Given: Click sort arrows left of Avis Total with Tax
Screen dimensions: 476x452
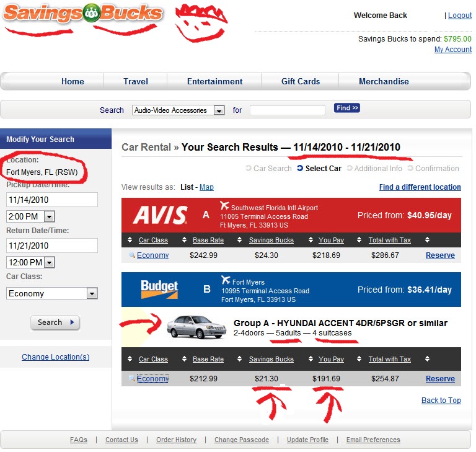Looking at the screenshot, I should 359,240.
